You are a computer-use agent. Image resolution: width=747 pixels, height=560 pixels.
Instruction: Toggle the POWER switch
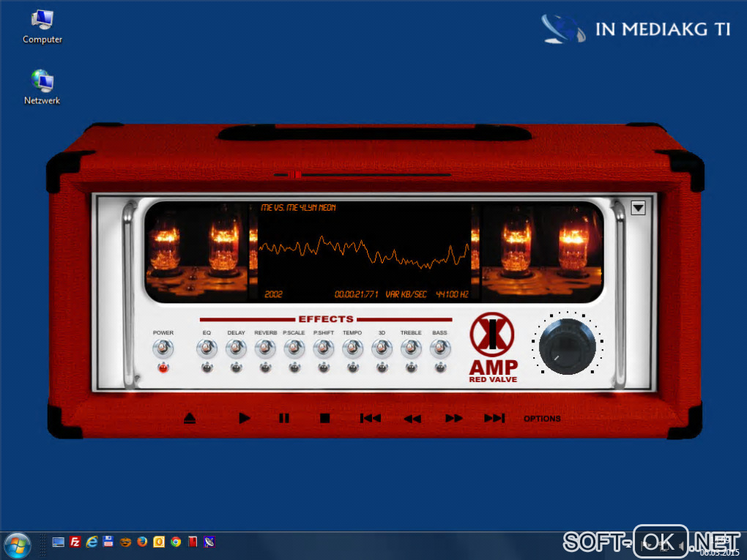(x=163, y=348)
